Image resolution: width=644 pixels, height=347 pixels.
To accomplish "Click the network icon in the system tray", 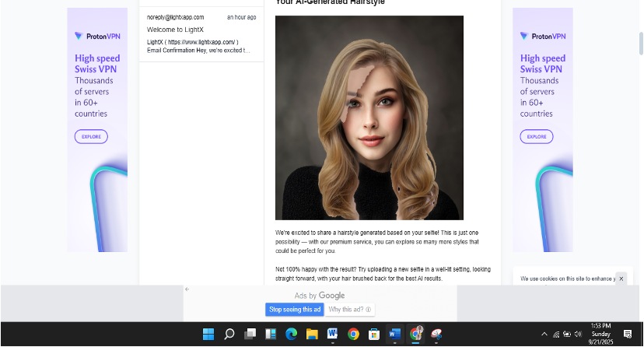I will [555, 335].
